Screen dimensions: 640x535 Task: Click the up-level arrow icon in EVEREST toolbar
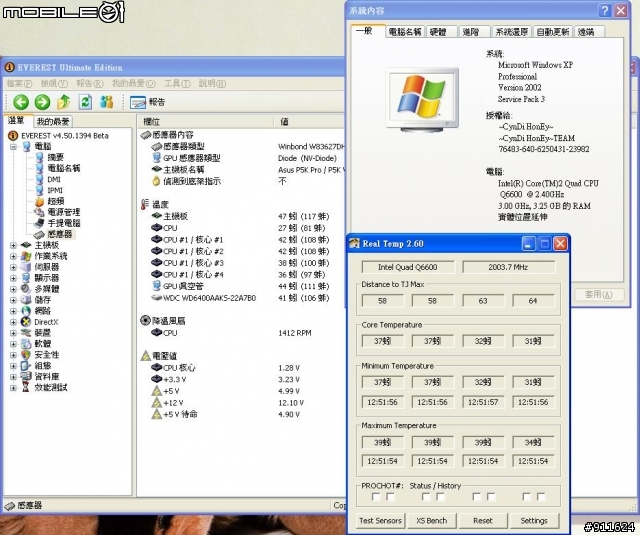63,102
